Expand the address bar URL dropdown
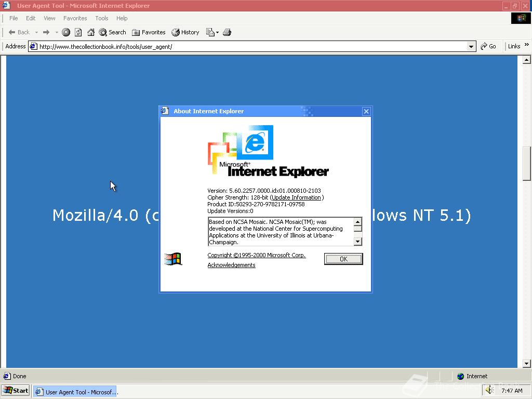The height and width of the screenshot is (399, 532). (471, 46)
